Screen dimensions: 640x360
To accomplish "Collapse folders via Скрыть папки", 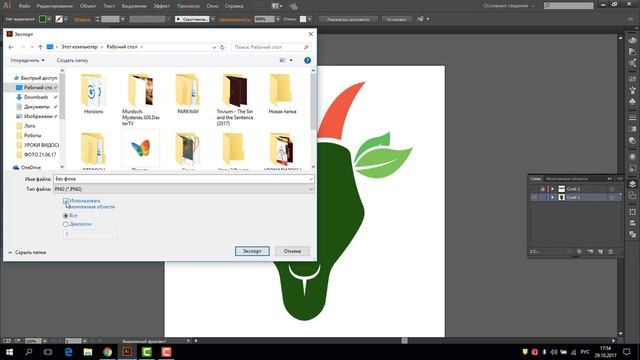I will 27,253.
